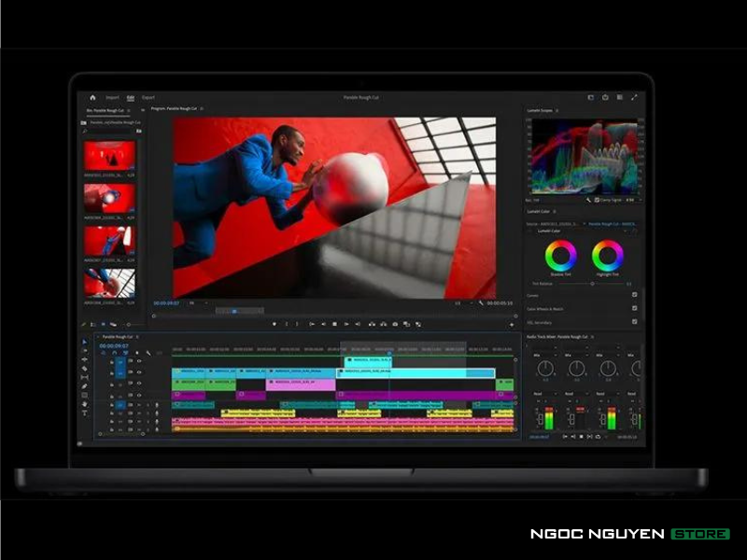This screenshot has height=560, width=747.
Task: Select the Hand tool in the toolbar
Action: [85, 403]
